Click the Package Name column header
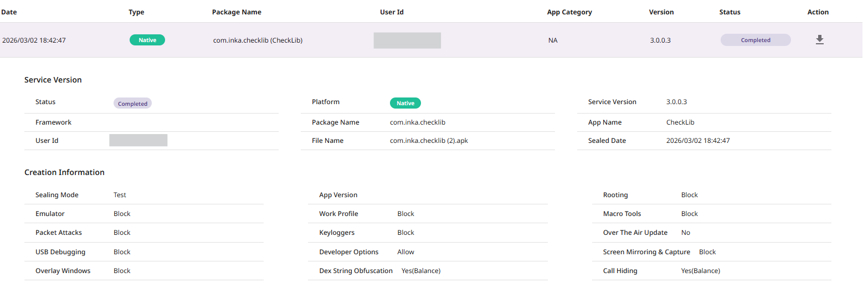The height and width of the screenshot is (298, 868). click(x=237, y=12)
